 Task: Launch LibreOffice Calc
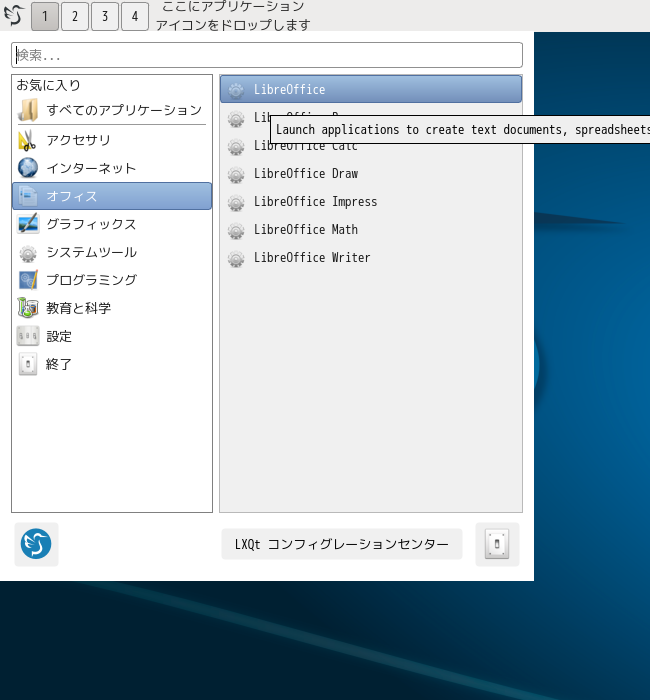point(371,146)
